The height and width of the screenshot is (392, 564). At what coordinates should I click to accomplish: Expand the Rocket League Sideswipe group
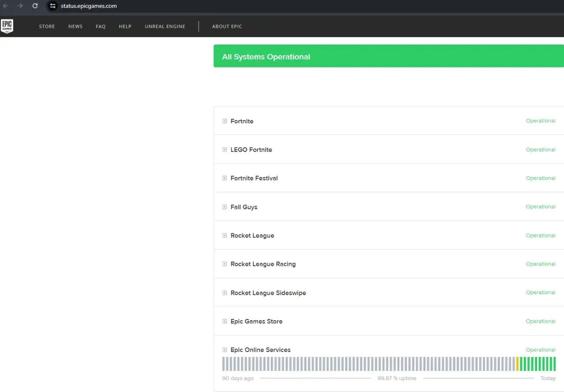[x=224, y=293]
